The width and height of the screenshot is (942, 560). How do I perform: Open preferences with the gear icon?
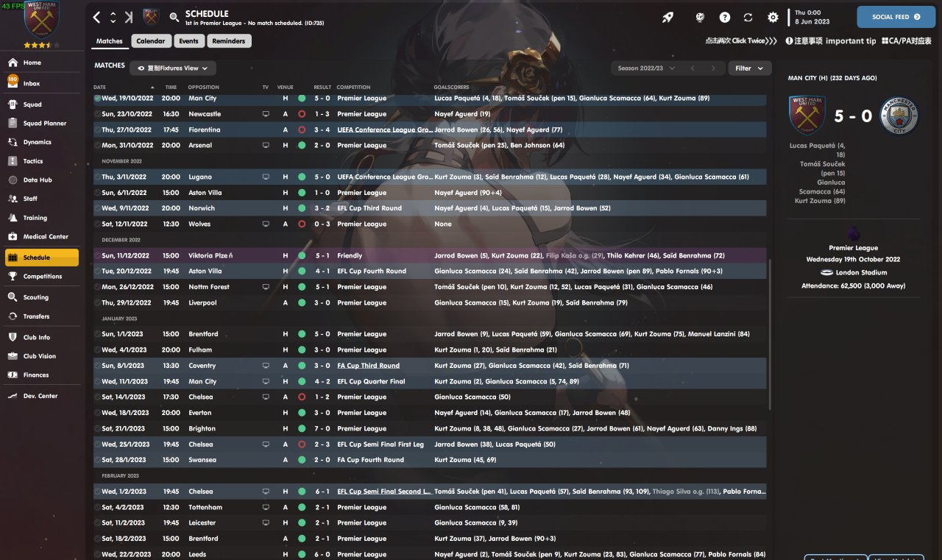point(773,17)
